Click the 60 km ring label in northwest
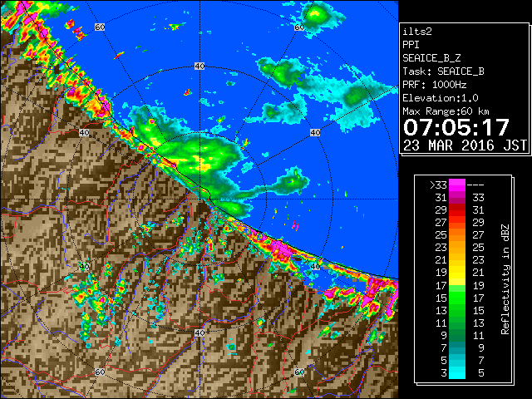Viewport: 532px width, 399px height. pyautogui.click(x=100, y=27)
